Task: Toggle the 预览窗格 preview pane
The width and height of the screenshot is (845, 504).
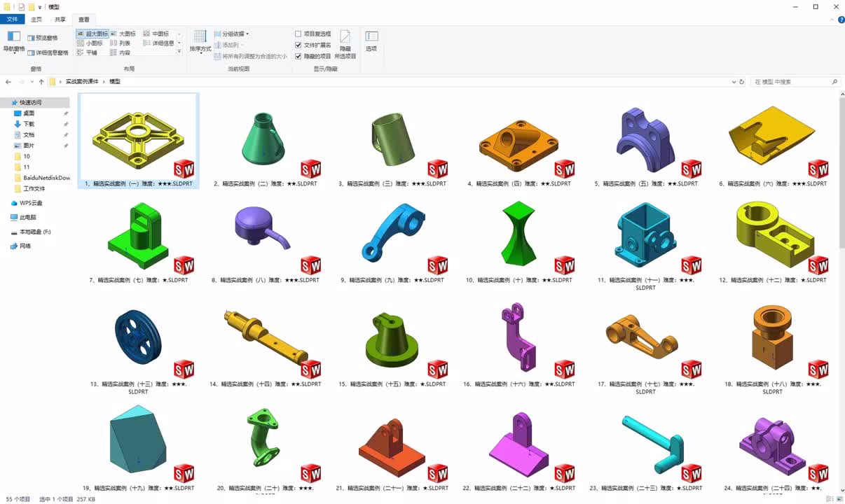Action: 43,38
